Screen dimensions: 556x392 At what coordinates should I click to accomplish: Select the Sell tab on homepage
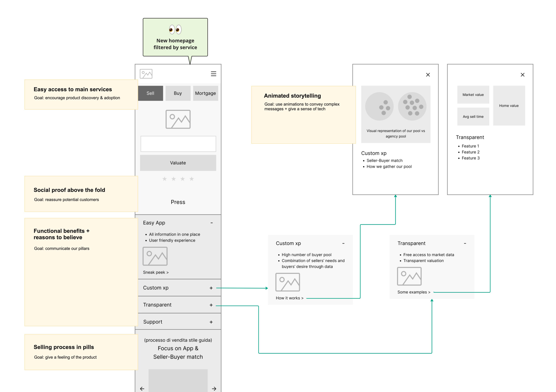click(151, 93)
